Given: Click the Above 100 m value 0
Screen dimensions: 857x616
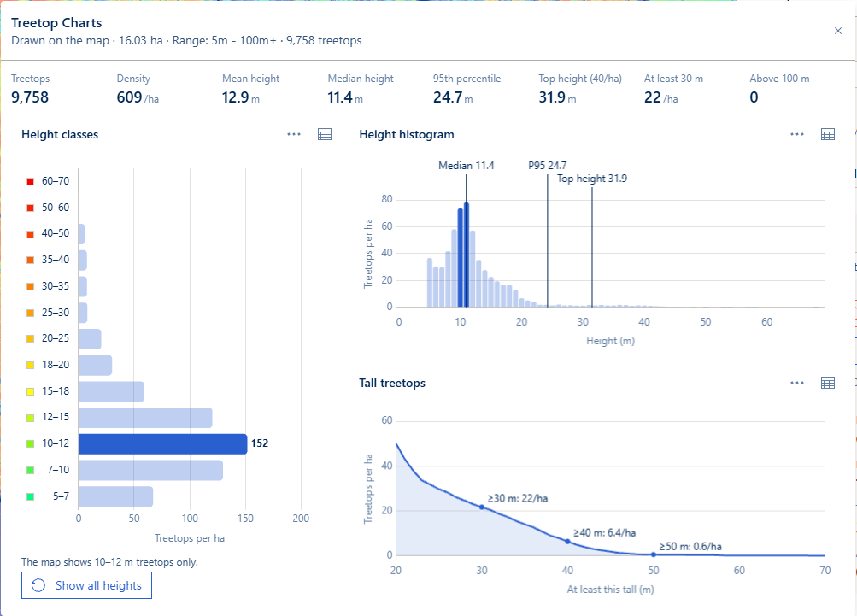Looking at the screenshot, I should tap(754, 97).
